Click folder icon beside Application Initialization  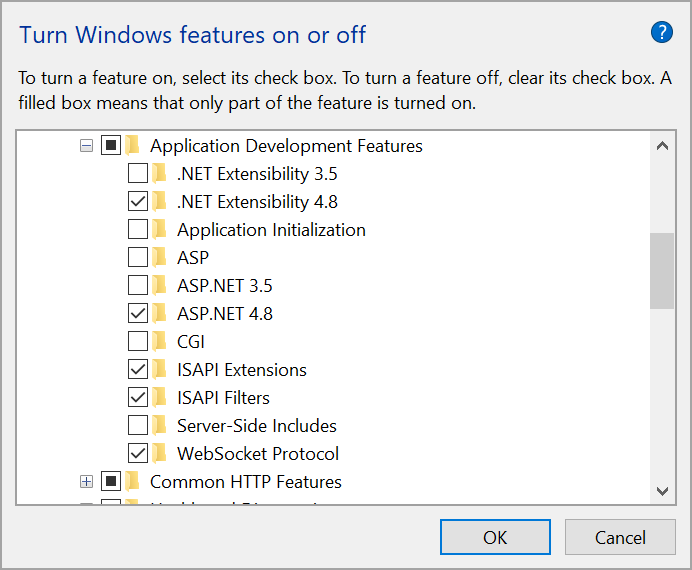159,229
